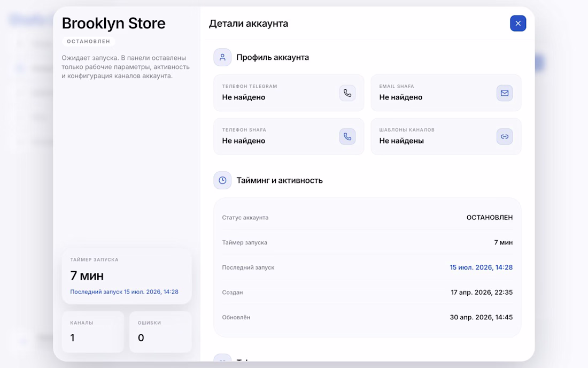588x368 pixels.
Task: Click the Статус аккаунта label
Action: [x=245, y=218]
